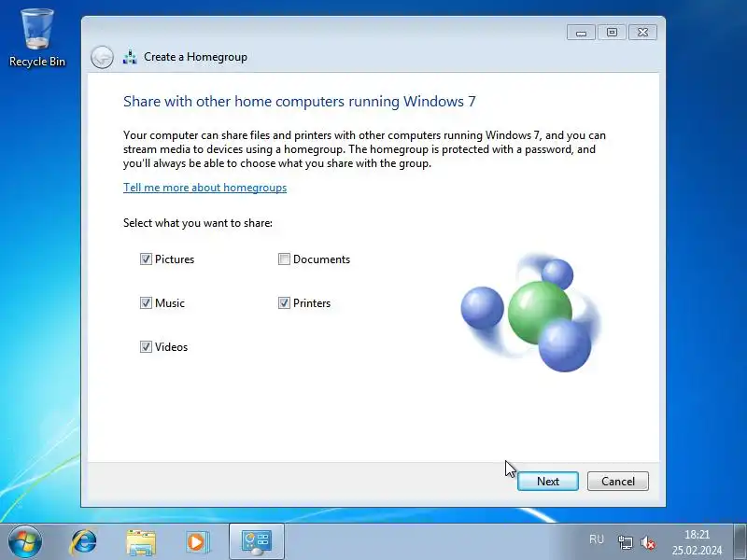Disable sharing of Printers
The width and height of the screenshot is (747, 560).
tap(284, 302)
